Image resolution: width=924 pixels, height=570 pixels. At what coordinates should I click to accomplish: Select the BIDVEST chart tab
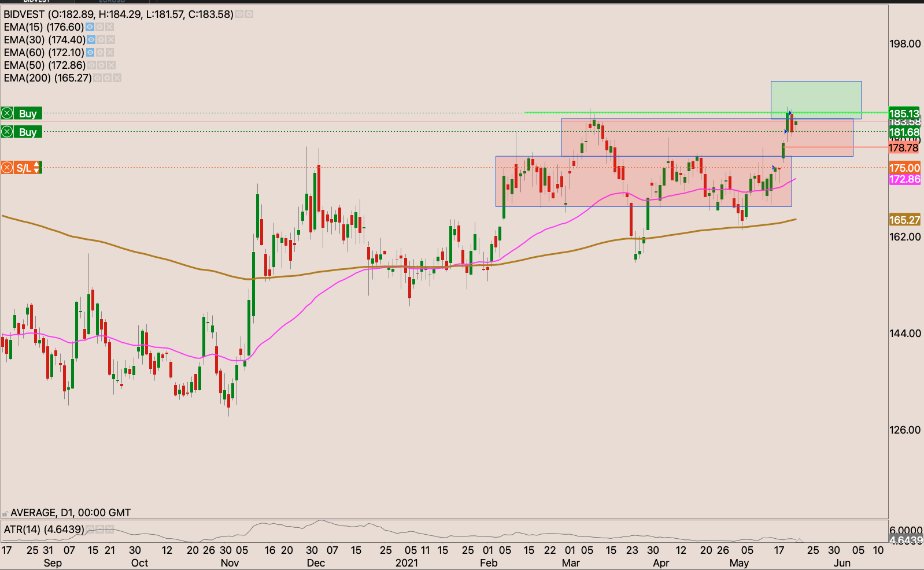point(36,1)
